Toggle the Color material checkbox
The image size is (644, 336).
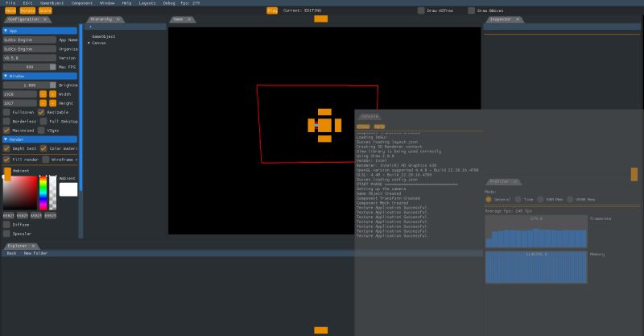pyautogui.click(x=43, y=148)
